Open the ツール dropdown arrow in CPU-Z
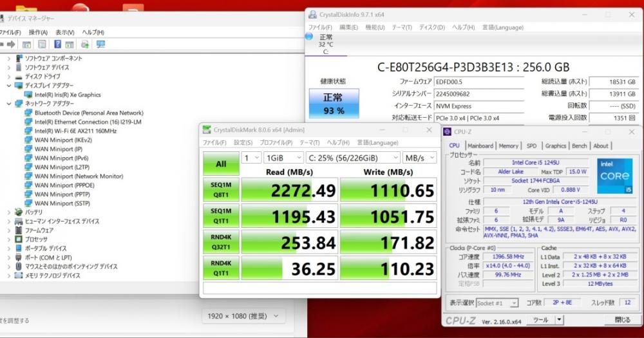The image size is (644, 338). 559,319
